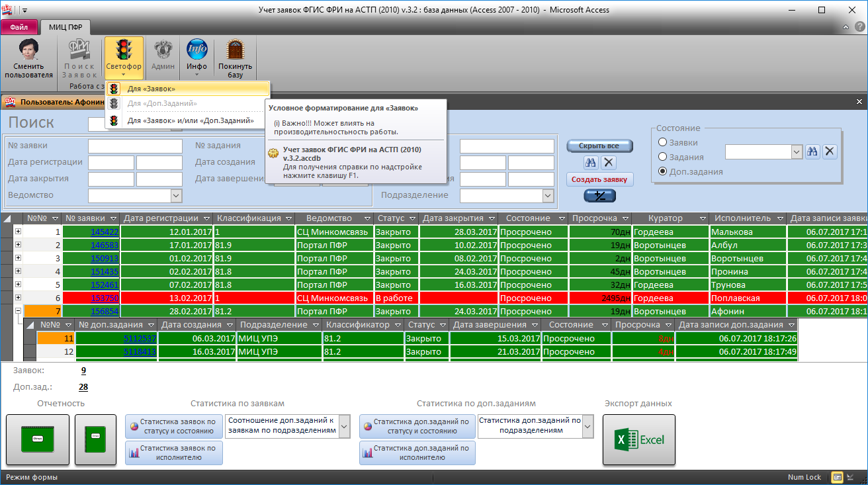Screen dimensions: 868x485
Task: Open the Файл tab
Action: pyautogui.click(x=19, y=27)
